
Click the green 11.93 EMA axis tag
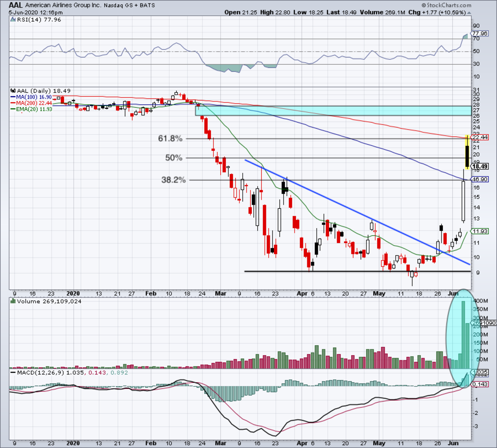(x=480, y=231)
